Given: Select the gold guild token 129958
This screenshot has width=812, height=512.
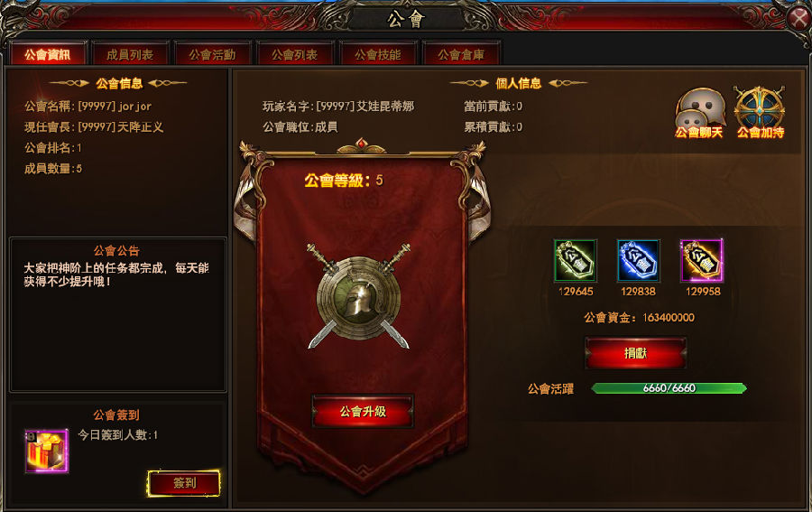Looking at the screenshot, I should [702, 261].
